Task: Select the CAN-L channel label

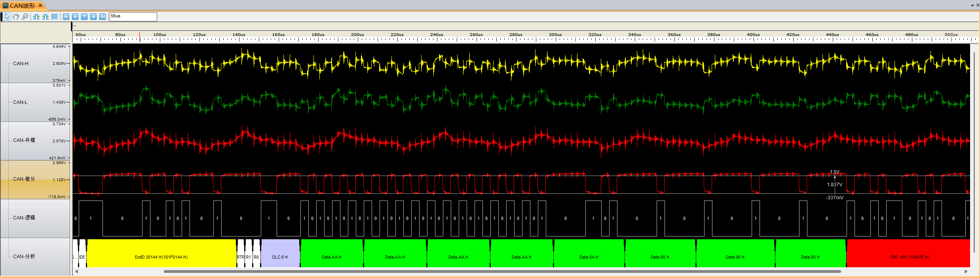Action: (20, 102)
